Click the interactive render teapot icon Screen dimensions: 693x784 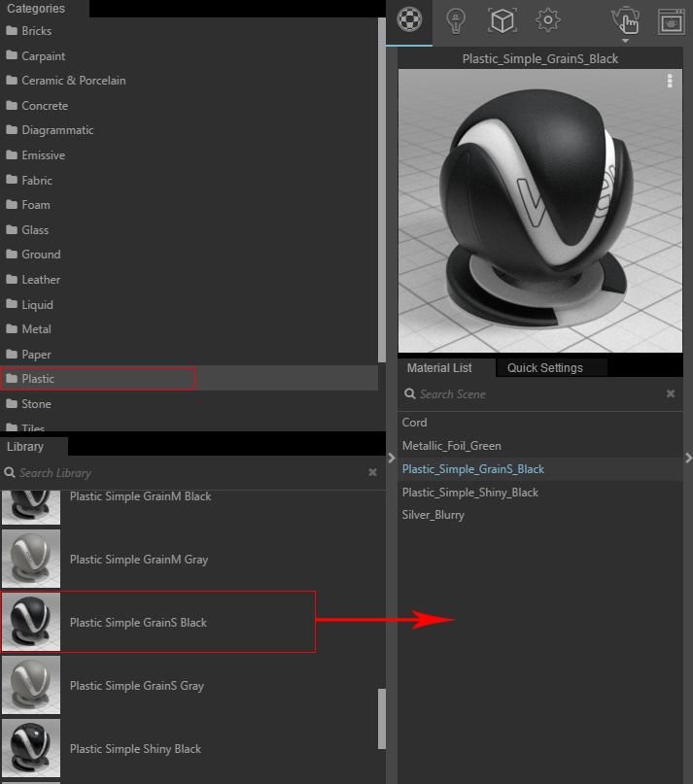point(626,20)
